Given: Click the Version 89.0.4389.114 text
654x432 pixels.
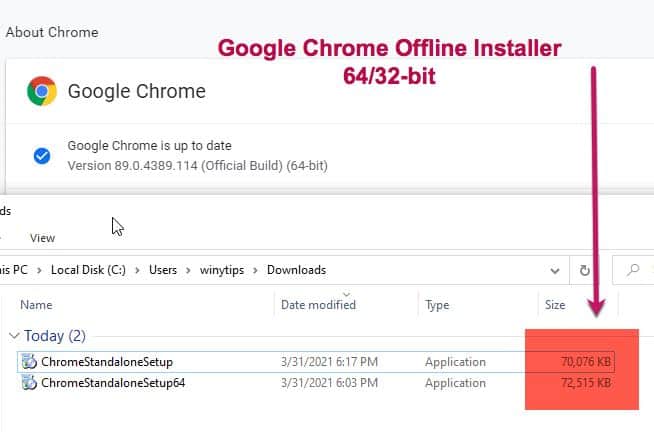Looking at the screenshot, I should pos(197,166).
